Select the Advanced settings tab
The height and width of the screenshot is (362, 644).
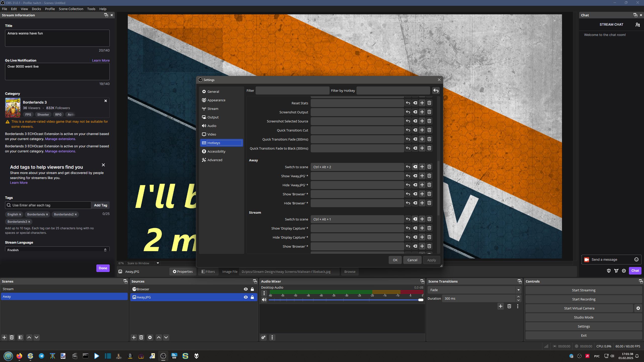(x=215, y=160)
